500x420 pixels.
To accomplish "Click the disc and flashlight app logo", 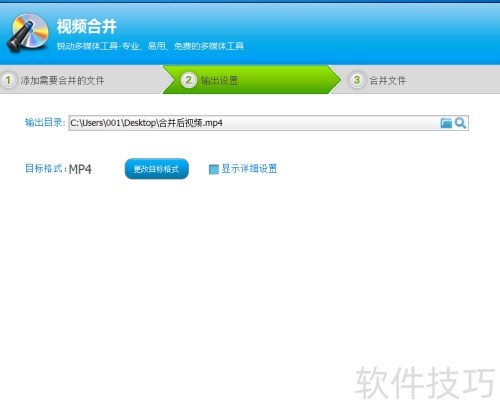I will [28, 33].
